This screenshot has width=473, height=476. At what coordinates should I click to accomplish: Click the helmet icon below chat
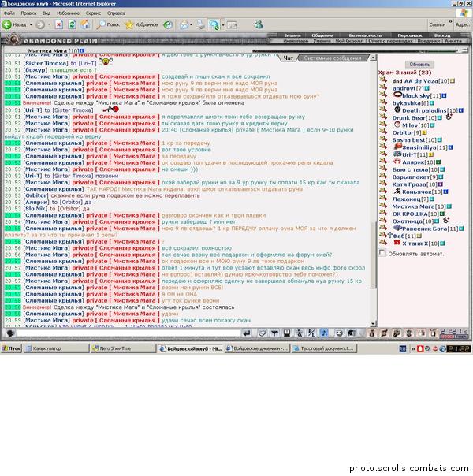point(352,333)
